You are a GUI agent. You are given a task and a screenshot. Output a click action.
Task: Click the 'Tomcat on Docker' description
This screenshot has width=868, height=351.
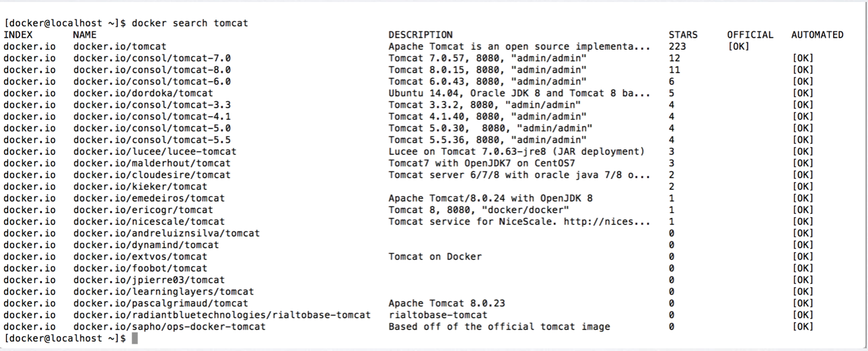click(435, 256)
